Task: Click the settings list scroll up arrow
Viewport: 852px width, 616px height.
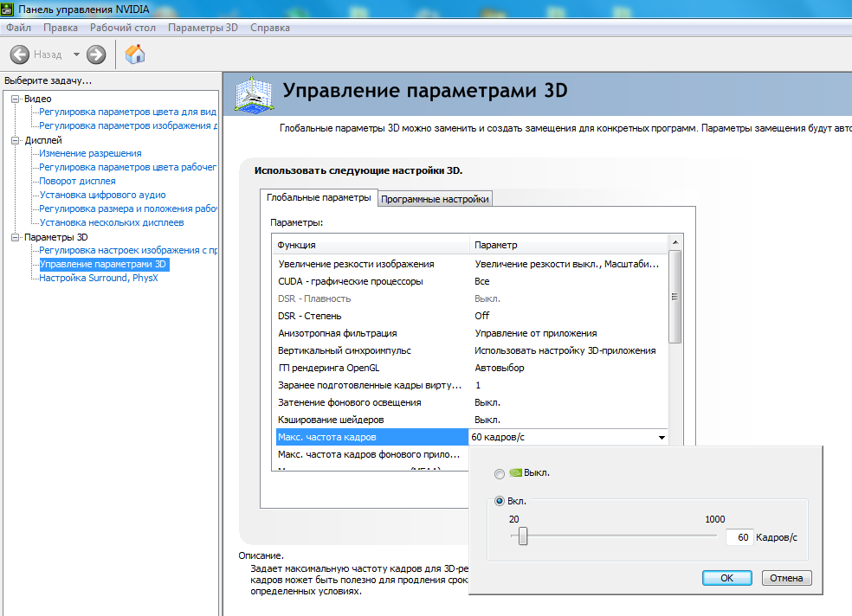Action: 674,242
